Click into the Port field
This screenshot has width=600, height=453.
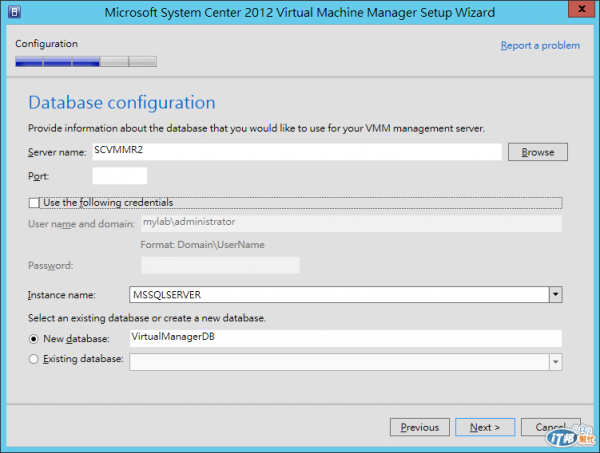(119, 176)
